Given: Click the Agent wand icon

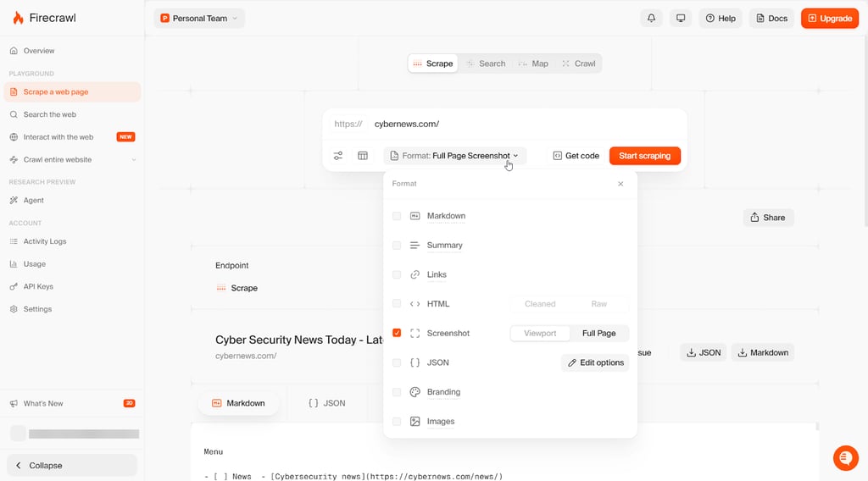Looking at the screenshot, I should click(x=14, y=200).
